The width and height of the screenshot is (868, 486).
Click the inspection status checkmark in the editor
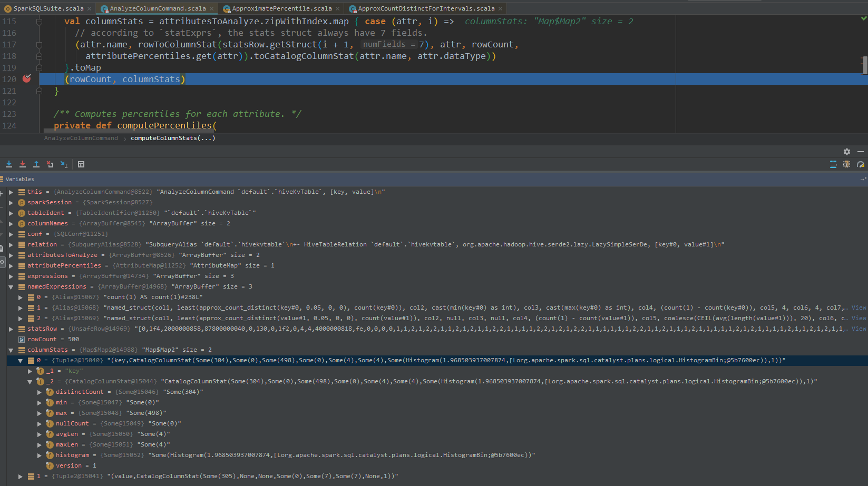point(864,18)
